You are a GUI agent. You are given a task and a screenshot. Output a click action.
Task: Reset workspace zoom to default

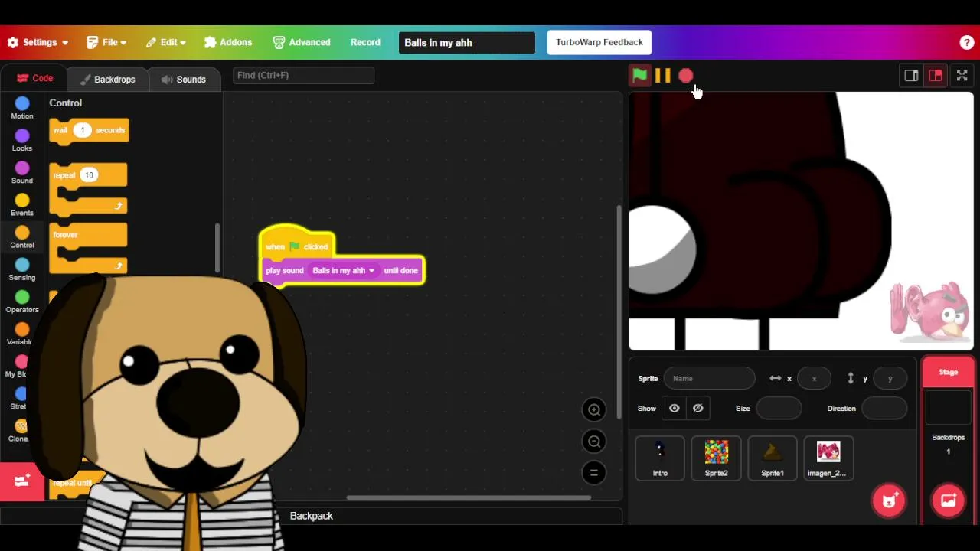pyautogui.click(x=594, y=473)
